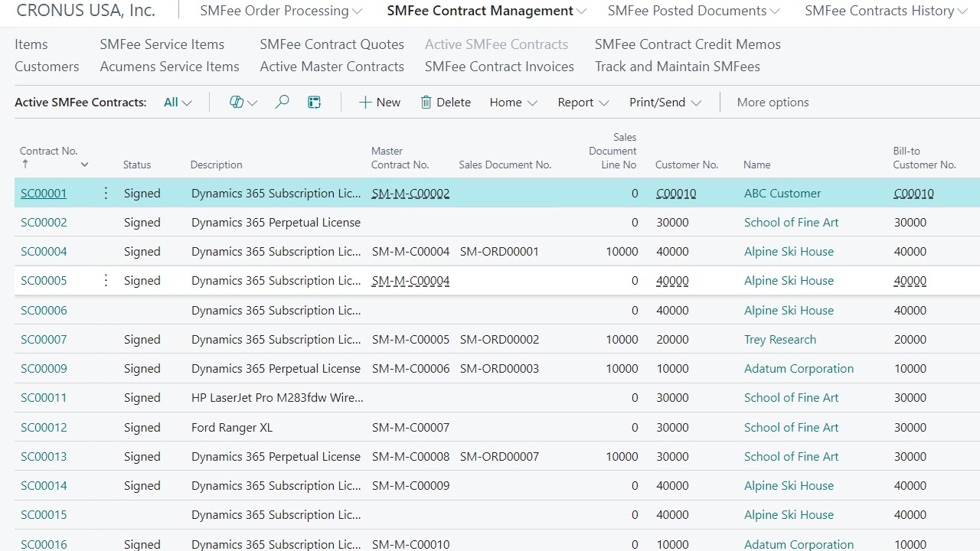980x551 pixels.
Task: Open customer name link School of Fine Art
Action: (792, 222)
